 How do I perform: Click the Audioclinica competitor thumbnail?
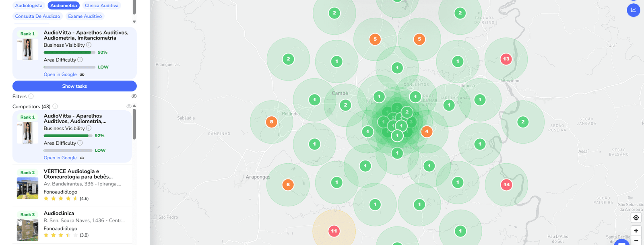pos(27,230)
